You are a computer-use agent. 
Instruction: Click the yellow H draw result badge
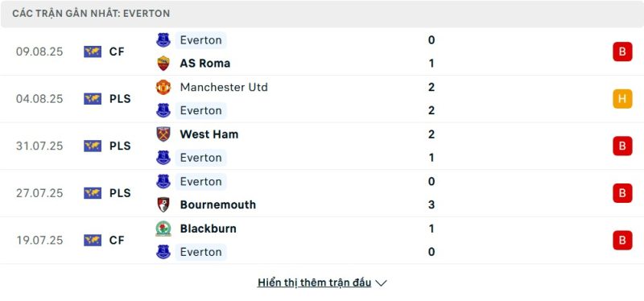[622, 99]
